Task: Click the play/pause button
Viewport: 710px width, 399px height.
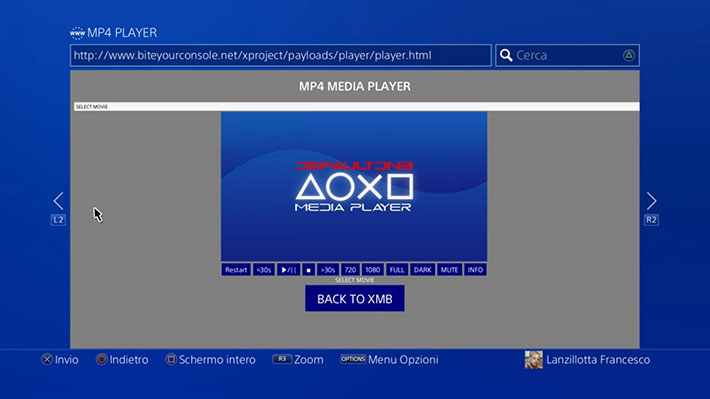Action: (x=288, y=270)
